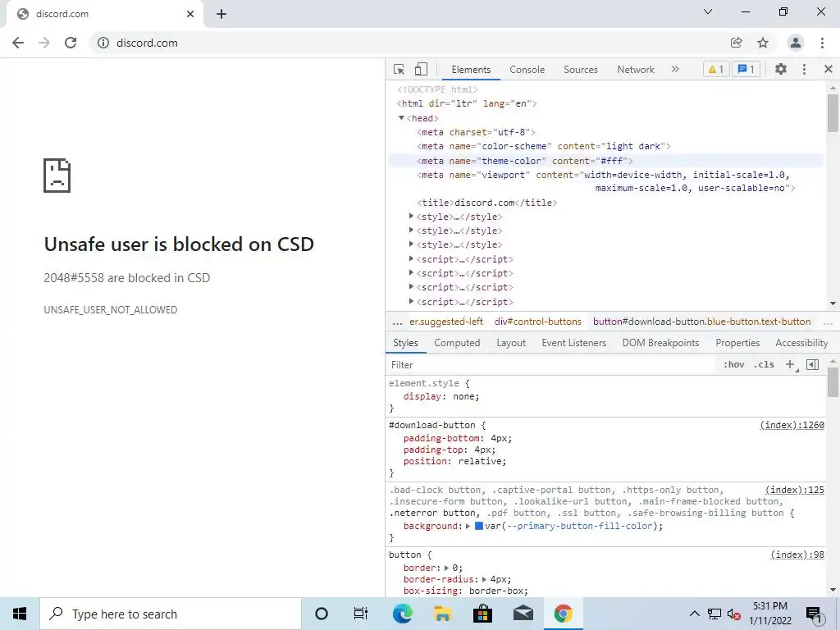Collapse the head element node
The width and height of the screenshot is (840, 630).
[x=401, y=118]
